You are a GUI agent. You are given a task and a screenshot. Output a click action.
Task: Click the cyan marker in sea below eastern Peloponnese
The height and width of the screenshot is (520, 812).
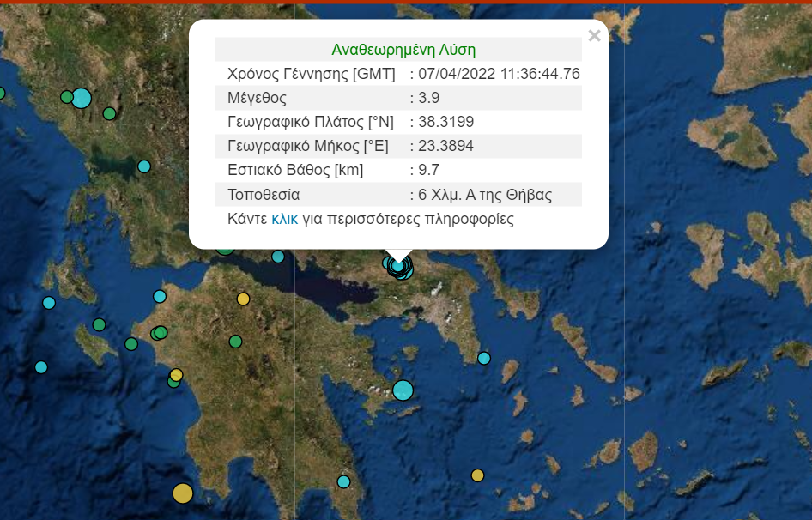pos(343,481)
